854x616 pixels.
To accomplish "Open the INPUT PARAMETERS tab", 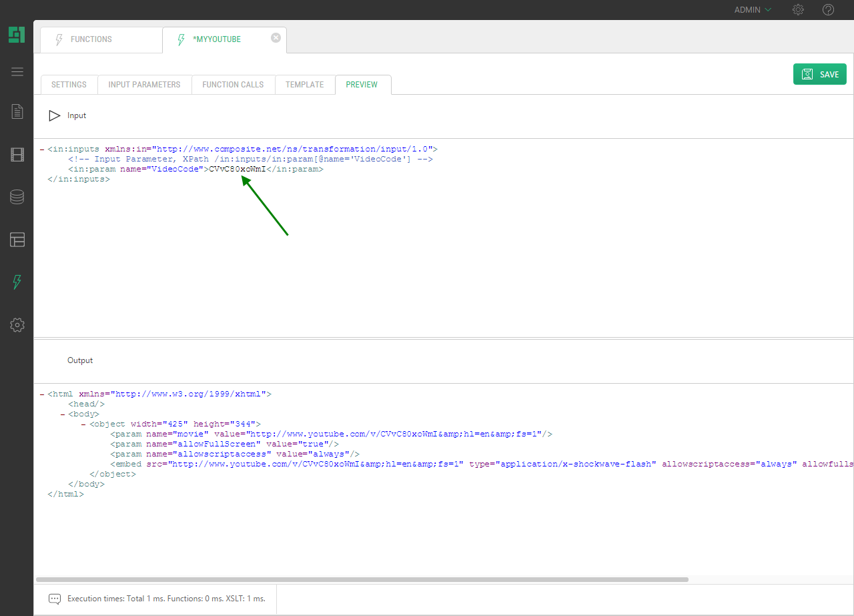I will tap(144, 85).
